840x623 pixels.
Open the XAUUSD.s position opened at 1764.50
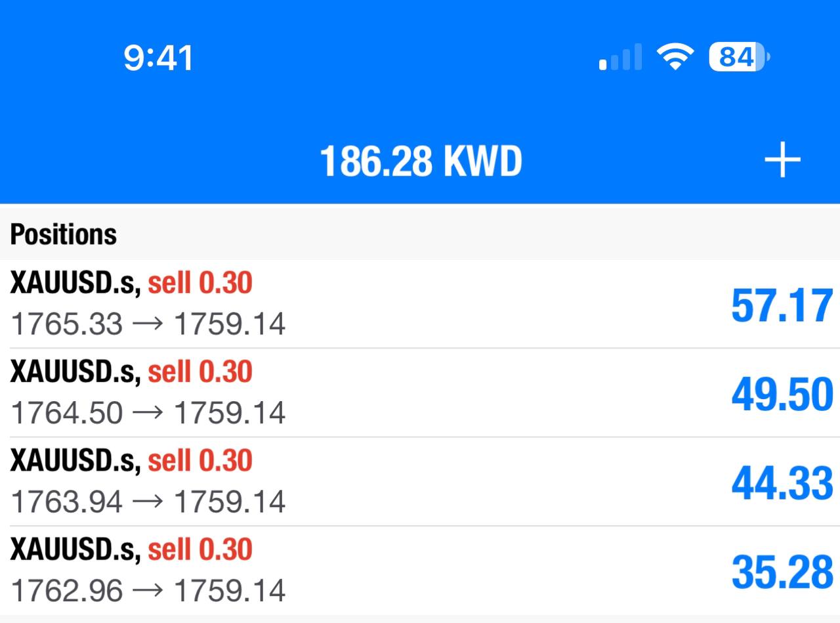pos(420,393)
